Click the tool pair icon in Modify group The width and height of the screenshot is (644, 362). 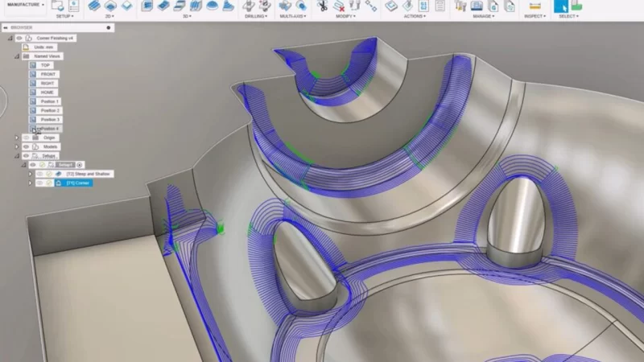pyautogui.click(x=354, y=6)
